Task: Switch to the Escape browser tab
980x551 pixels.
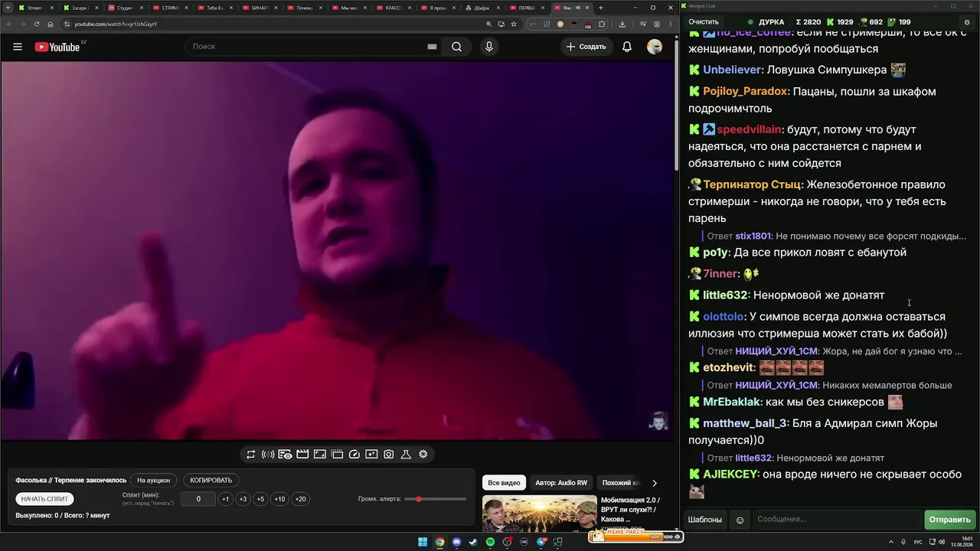Action: pos(80,8)
